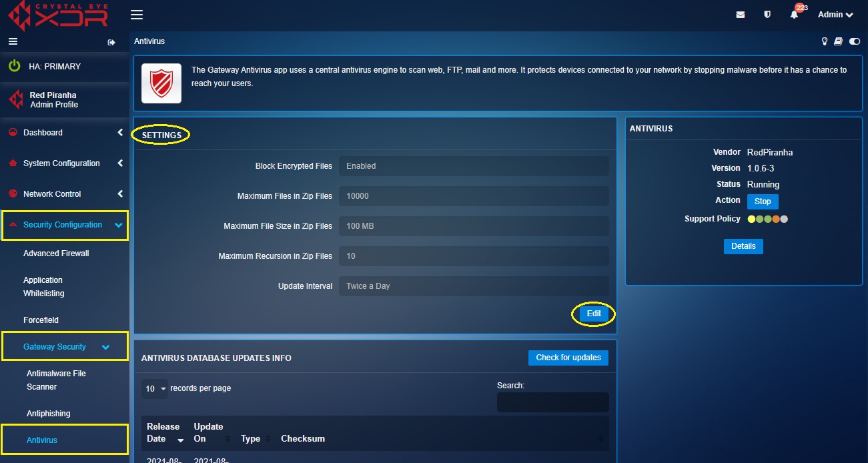Open Red Piranha Admin Profile
This screenshot has height=463, width=868.
53,99
